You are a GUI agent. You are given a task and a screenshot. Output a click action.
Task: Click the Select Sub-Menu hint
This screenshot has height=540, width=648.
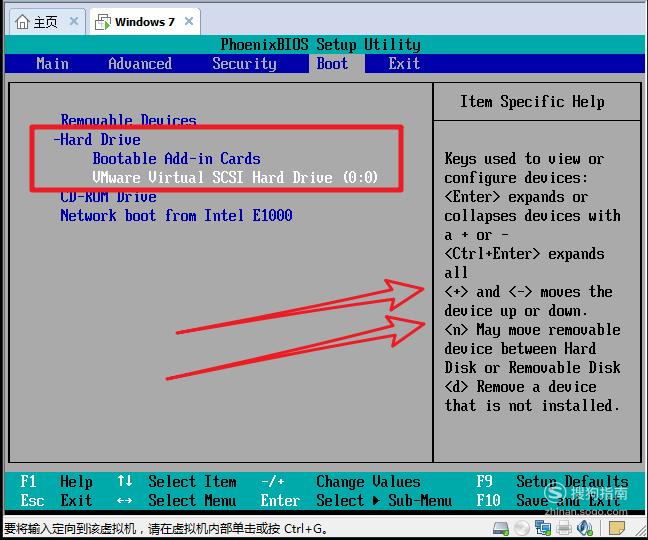point(356,500)
